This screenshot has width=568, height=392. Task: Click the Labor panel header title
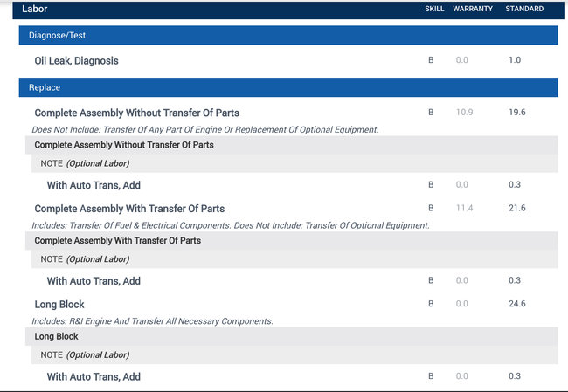click(x=35, y=9)
